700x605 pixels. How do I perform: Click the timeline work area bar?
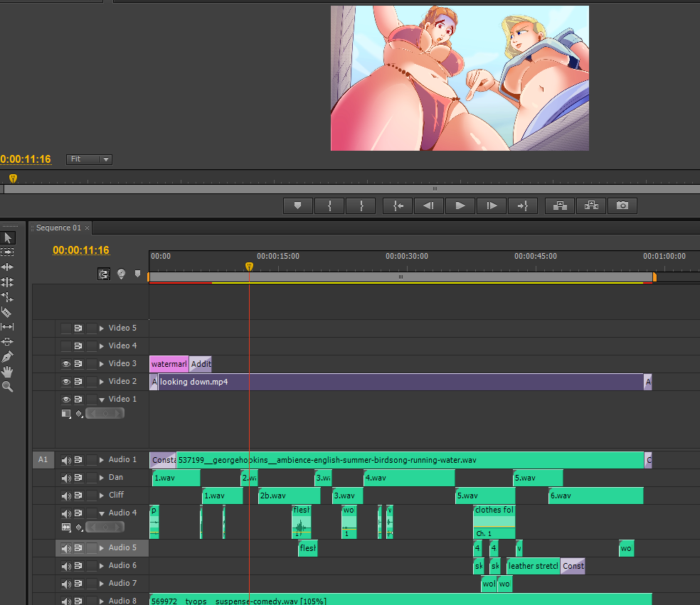pyautogui.click(x=401, y=277)
